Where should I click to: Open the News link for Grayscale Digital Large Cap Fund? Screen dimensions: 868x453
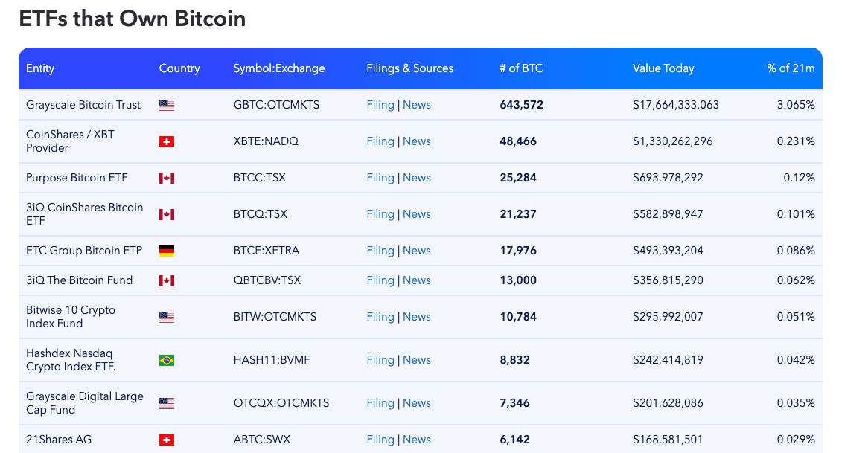pos(417,403)
